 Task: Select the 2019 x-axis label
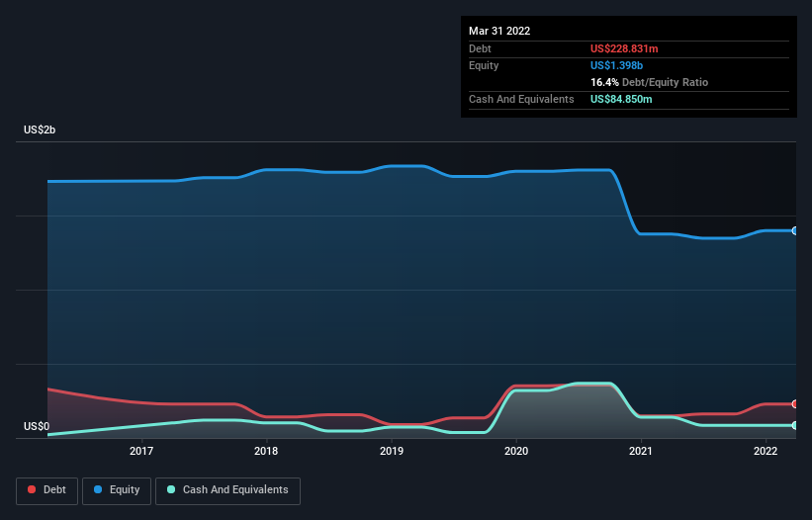pyautogui.click(x=392, y=451)
